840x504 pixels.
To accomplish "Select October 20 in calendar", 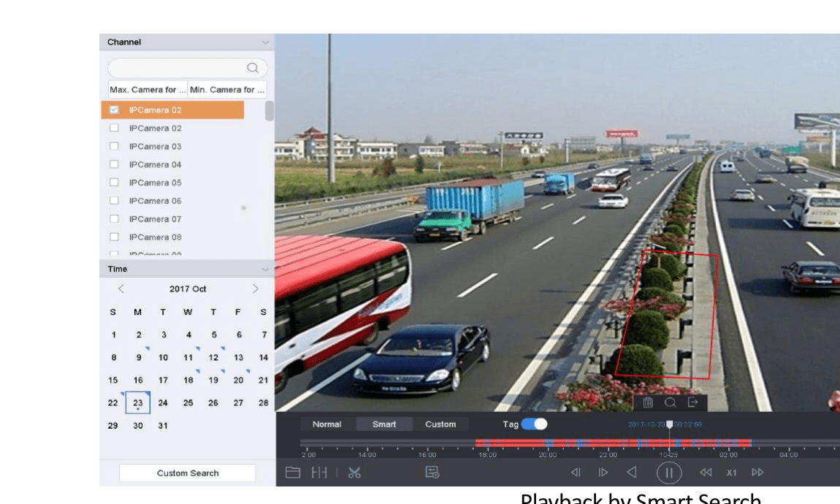I will [x=238, y=381].
